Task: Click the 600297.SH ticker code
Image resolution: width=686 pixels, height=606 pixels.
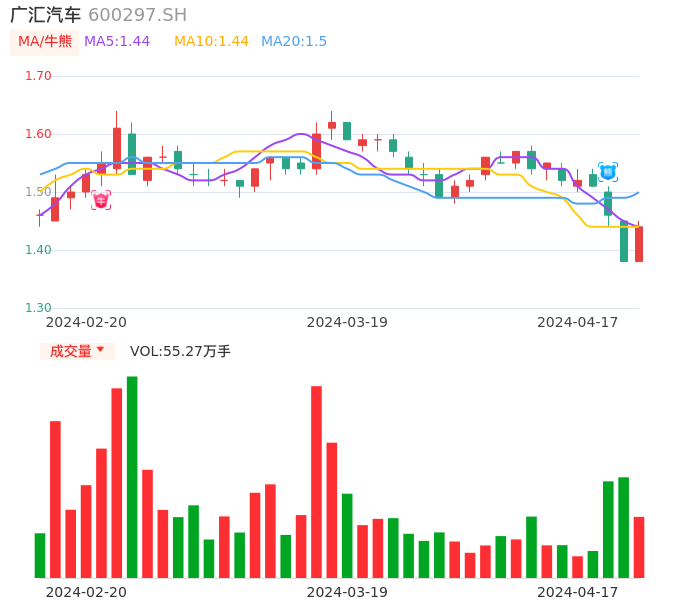Action: [137, 15]
